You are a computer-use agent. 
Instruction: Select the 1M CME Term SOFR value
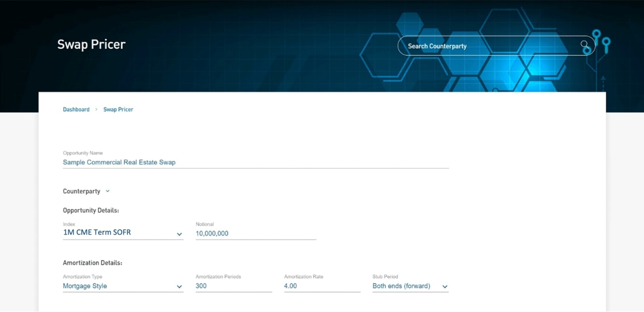click(97, 232)
